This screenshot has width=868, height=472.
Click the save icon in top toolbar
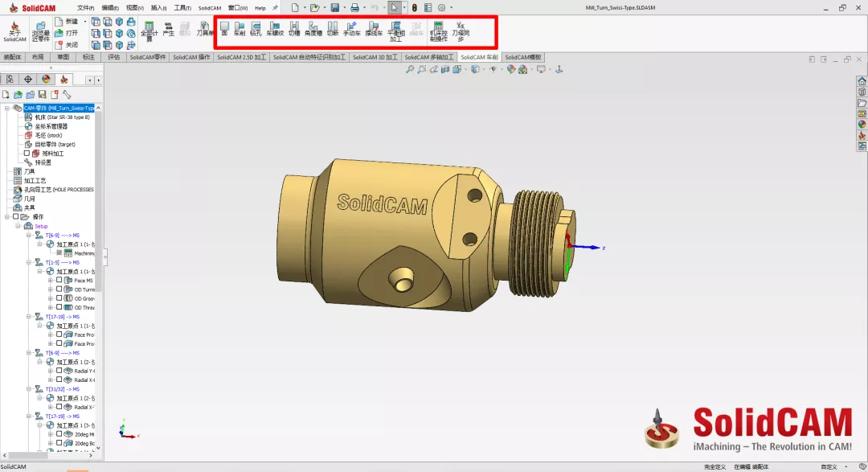pyautogui.click(x=335, y=8)
